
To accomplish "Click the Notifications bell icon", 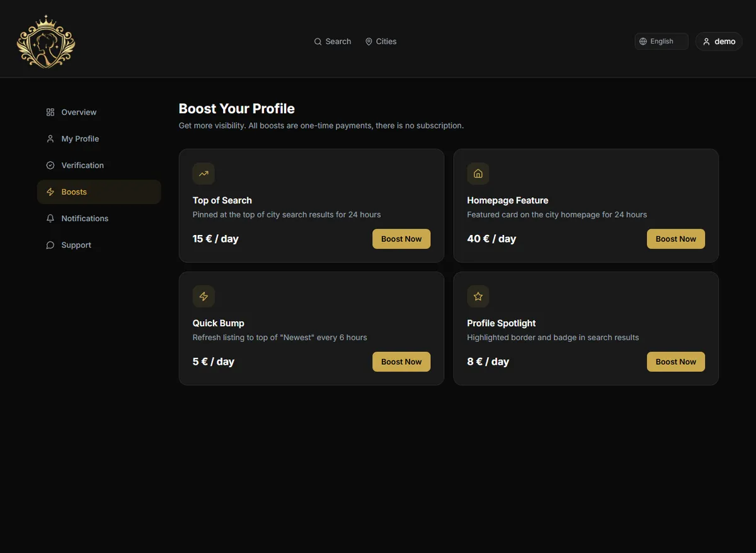I will tap(50, 219).
